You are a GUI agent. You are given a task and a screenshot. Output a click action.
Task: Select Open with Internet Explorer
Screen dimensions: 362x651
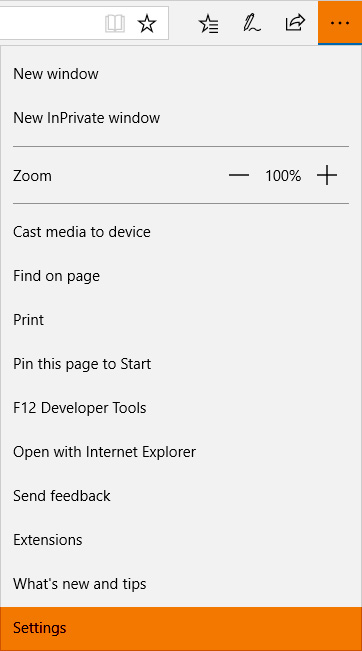[181, 452]
